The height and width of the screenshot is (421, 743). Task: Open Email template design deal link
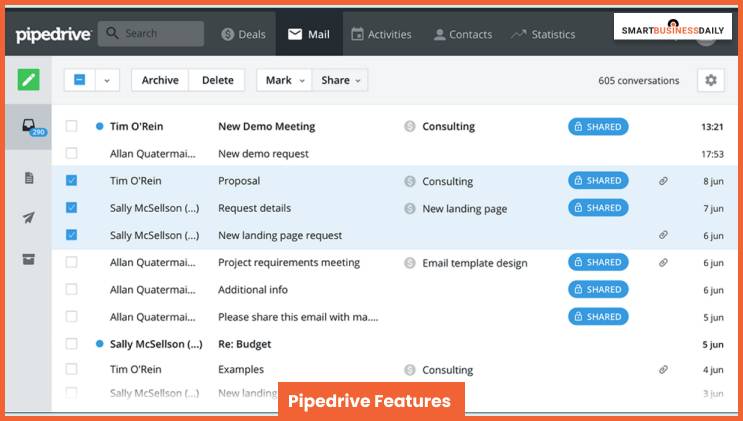(x=475, y=263)
